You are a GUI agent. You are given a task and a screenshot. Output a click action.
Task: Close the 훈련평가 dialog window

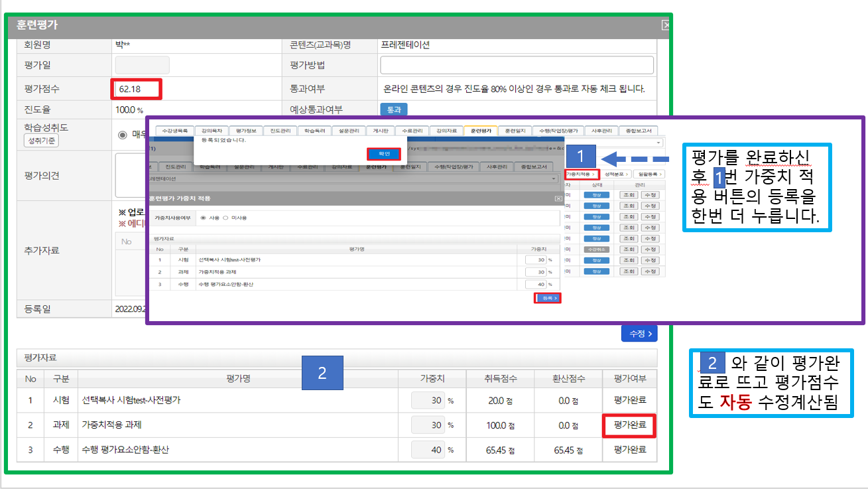click(x=666, y=25)
